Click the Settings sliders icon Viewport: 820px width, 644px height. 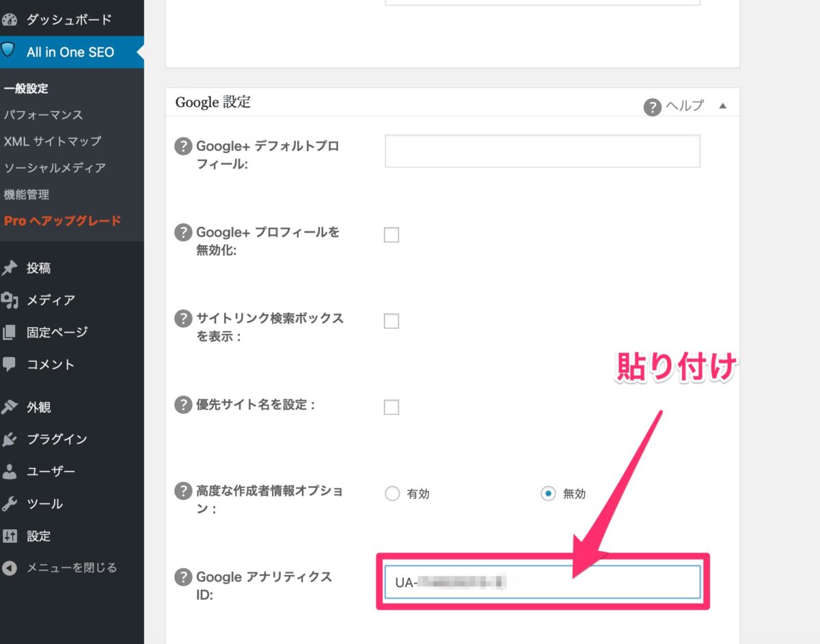click(9, 536)
